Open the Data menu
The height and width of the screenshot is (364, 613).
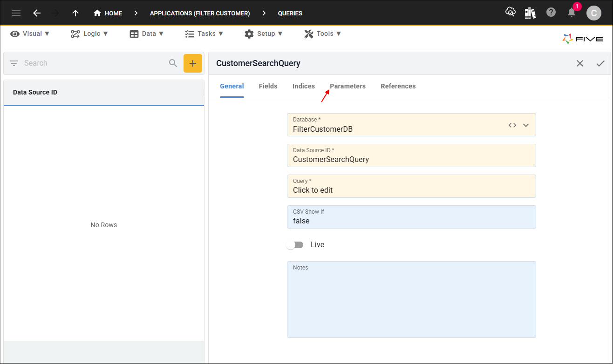147,34
